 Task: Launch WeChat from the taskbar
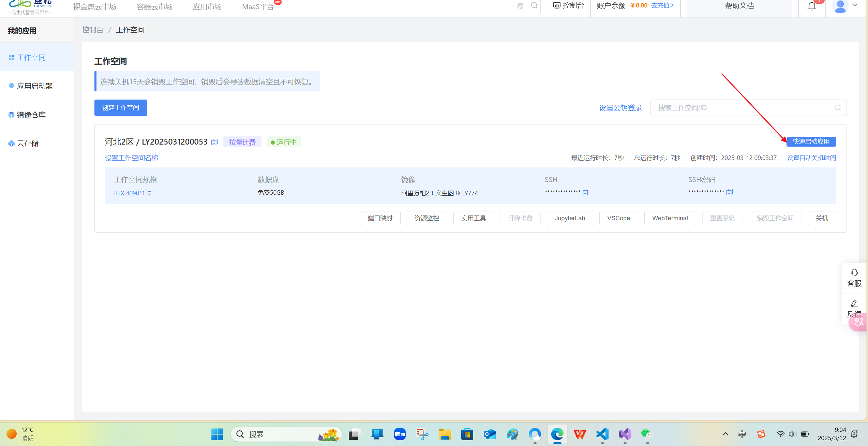646,434
